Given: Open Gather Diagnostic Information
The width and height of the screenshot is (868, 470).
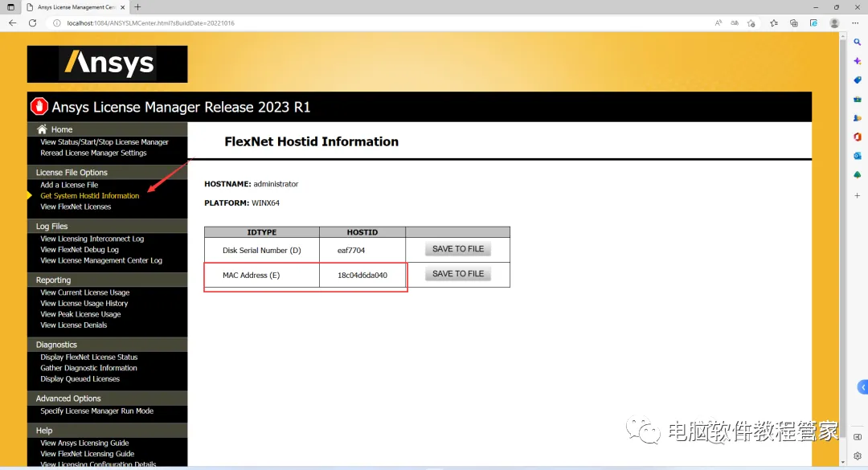Looking at the screenshot, I should 88,368.
